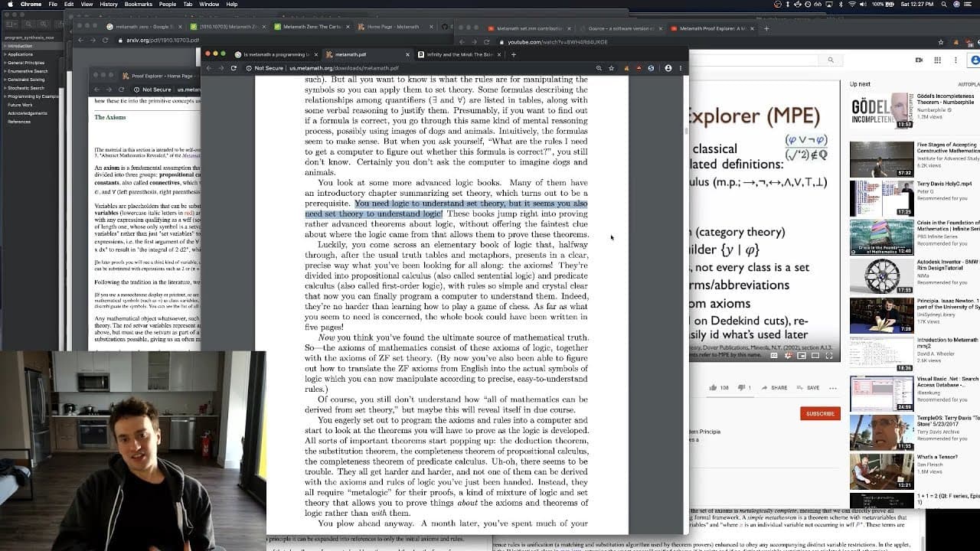980x551 pixels.
Task: Click the red SUBSCRIBE button
Action: point(820,413)
